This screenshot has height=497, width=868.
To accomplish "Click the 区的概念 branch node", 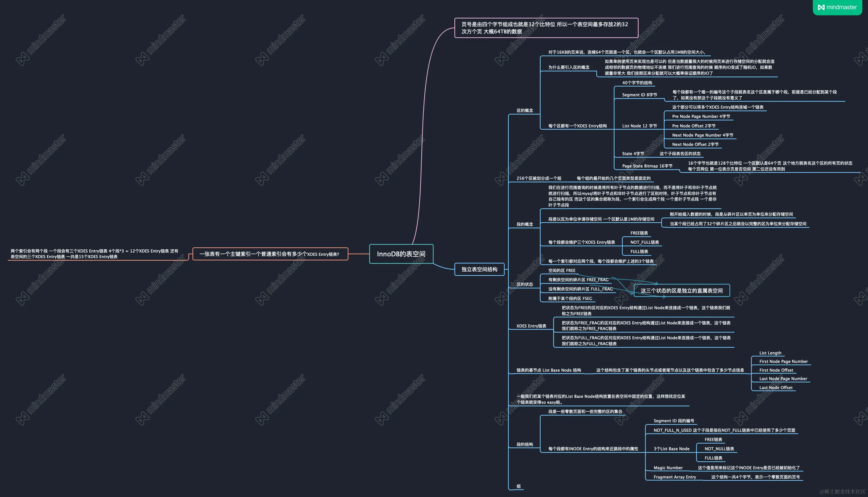I will click(x=524, y=111).
